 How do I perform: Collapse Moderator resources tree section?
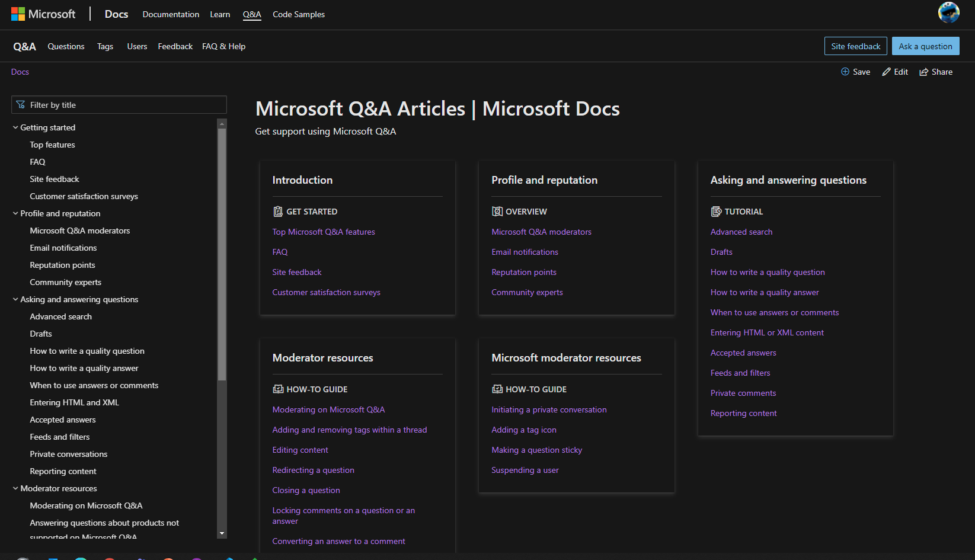point(15,488)
